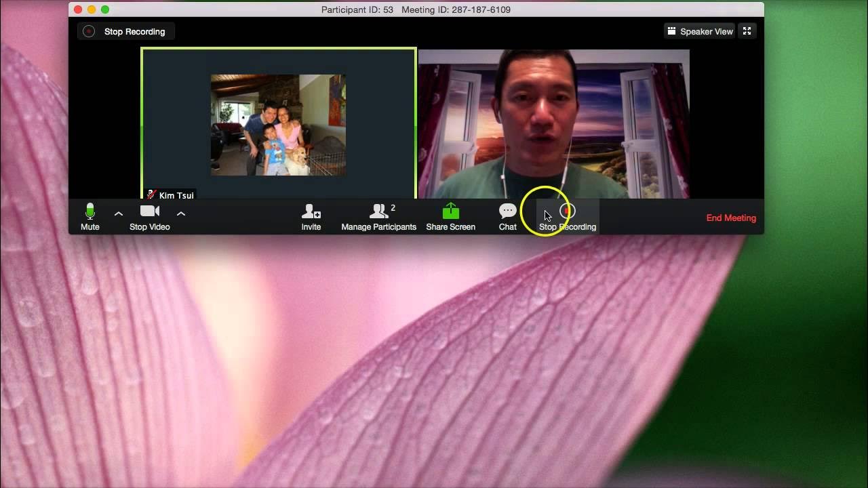Screen dimensions: 868x488
Task: Open video options arrow next to Stop Video
Action: (x=181, y=213)
